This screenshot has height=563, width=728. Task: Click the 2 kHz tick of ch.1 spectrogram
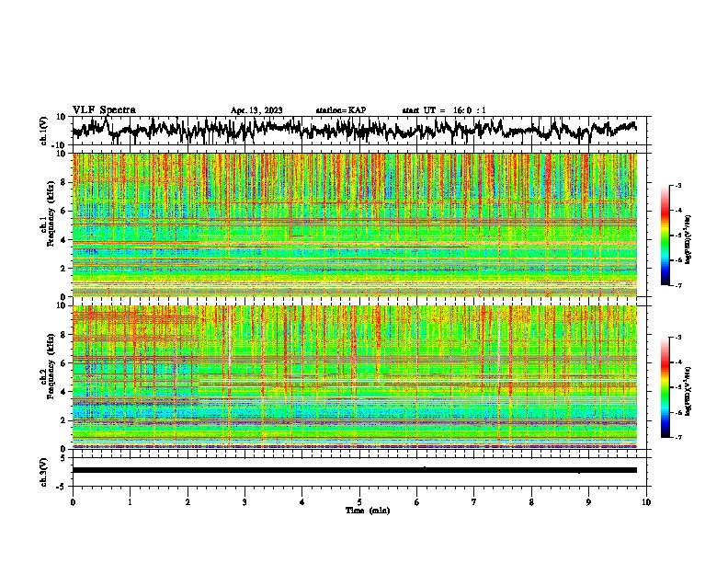63,268
